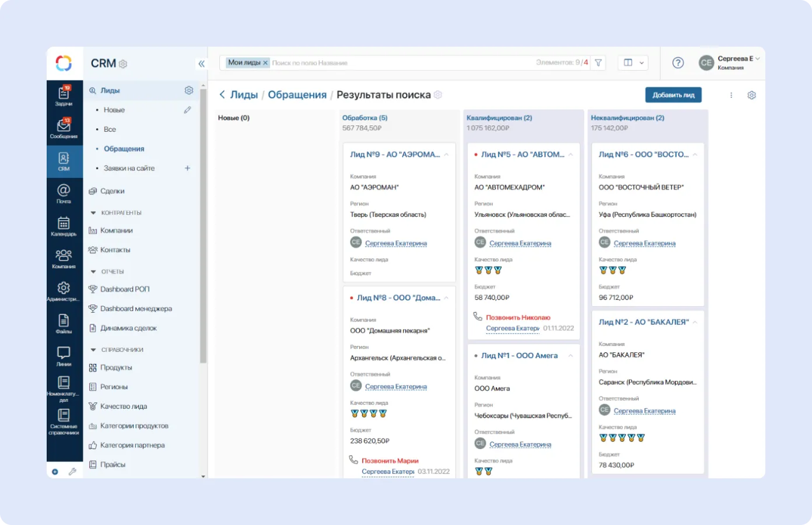Select Все under the Лиды menu
This screenshot has height=525, width=812.
point(110,129)
